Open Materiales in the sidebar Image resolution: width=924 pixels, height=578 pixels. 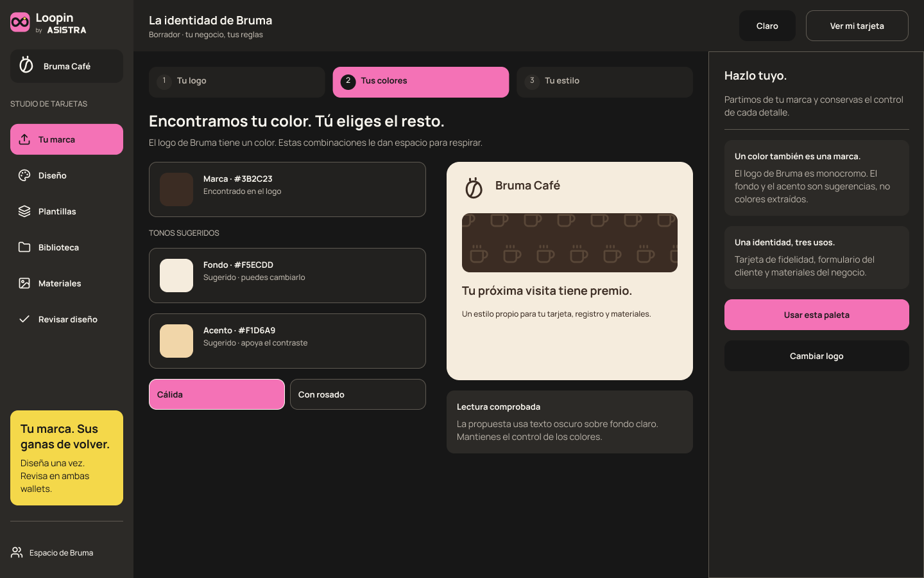coord(67,283)
